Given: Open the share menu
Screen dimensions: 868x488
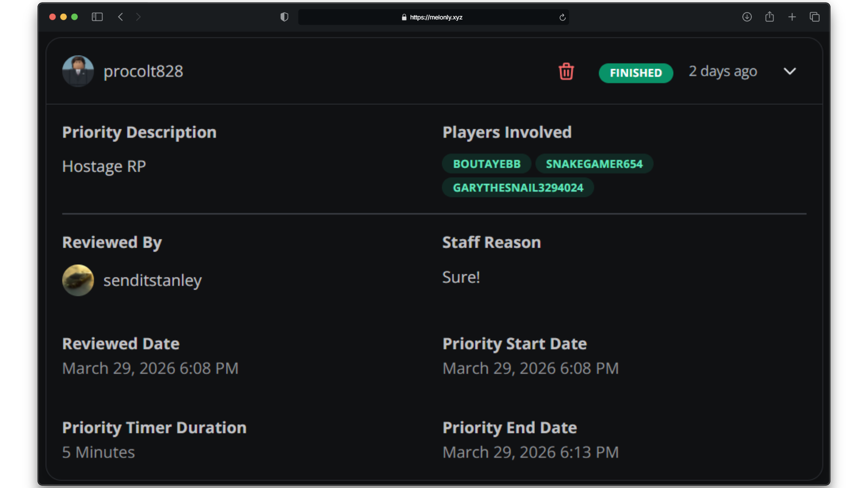Looking at the screenshot, I should [x=769, y=17].
